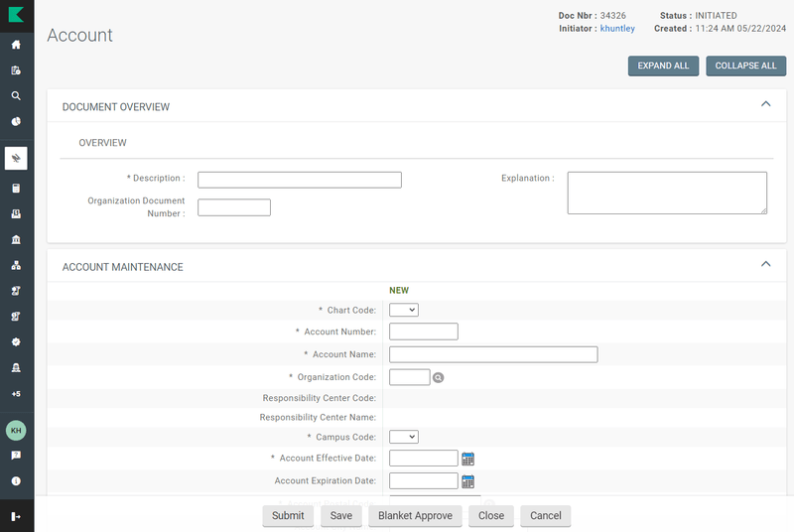Select the highlighted active sidebar icon

point(16,159)
